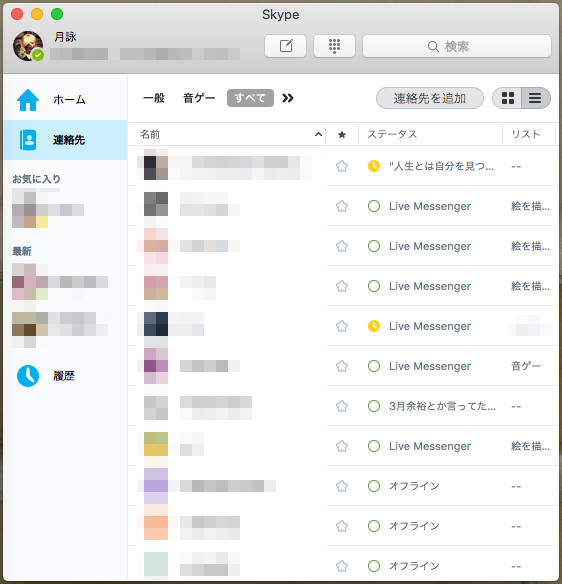
Task: Select 連絡先 contacts in sidebar
Action: pyautogui.click(x=65, y=140)
